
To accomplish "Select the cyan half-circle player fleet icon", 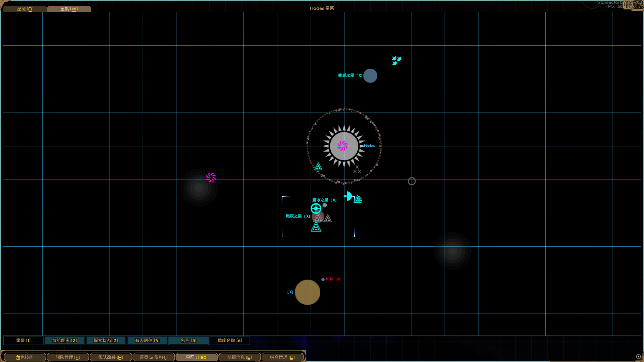I will tap(348, 196).
